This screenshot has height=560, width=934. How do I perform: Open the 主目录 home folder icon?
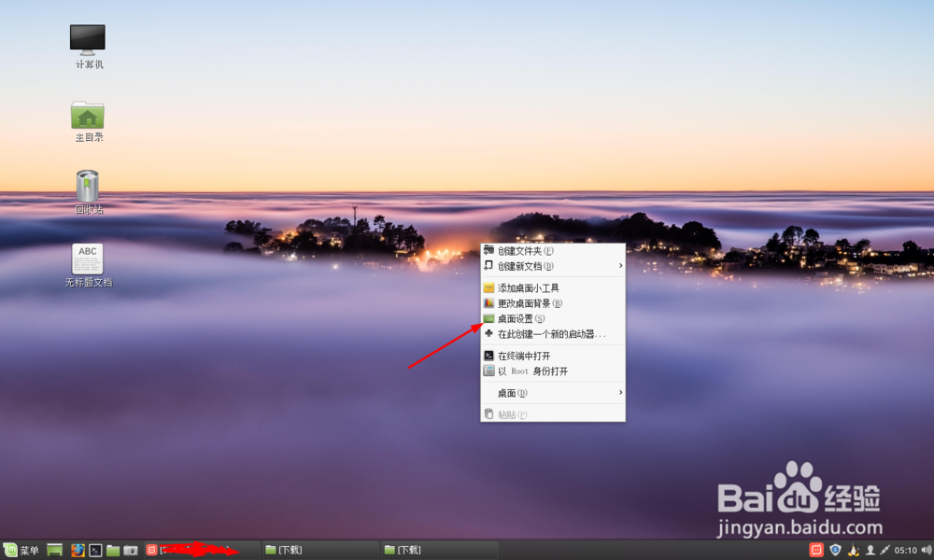point(86,117)
